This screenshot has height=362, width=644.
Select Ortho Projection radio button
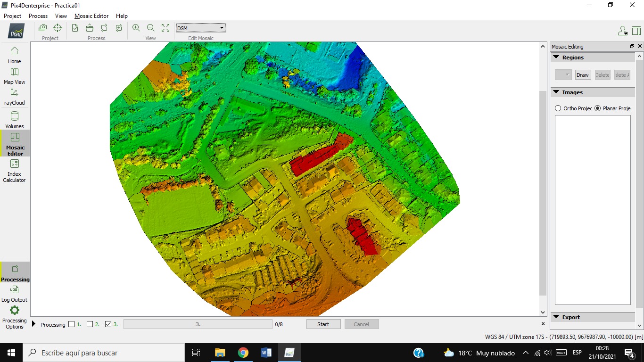click(x=558, y=108)
